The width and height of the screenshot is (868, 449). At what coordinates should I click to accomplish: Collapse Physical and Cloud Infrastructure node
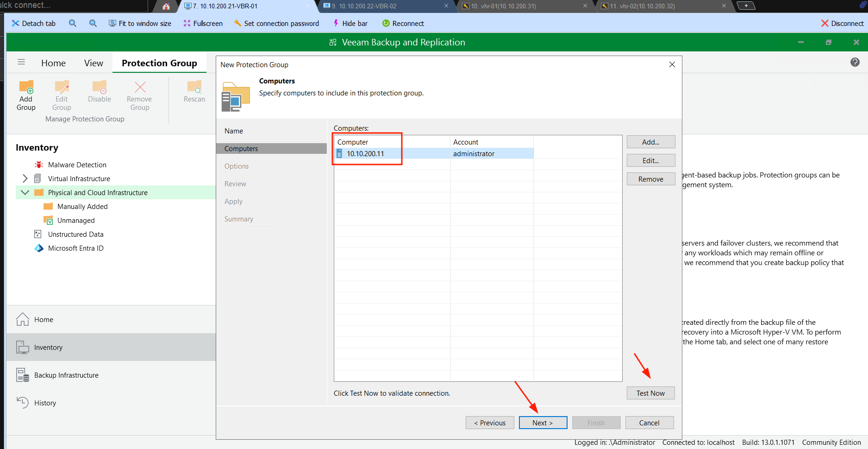point(25,192)
